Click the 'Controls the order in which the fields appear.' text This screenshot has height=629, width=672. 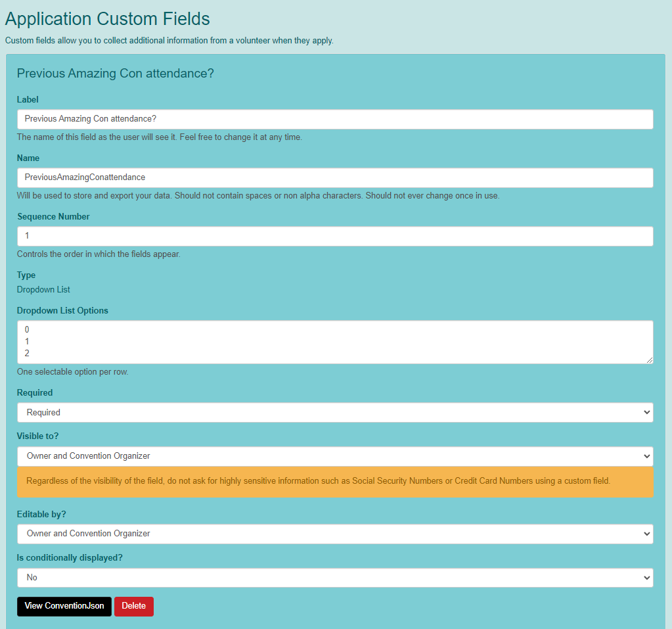pos(99,254)
